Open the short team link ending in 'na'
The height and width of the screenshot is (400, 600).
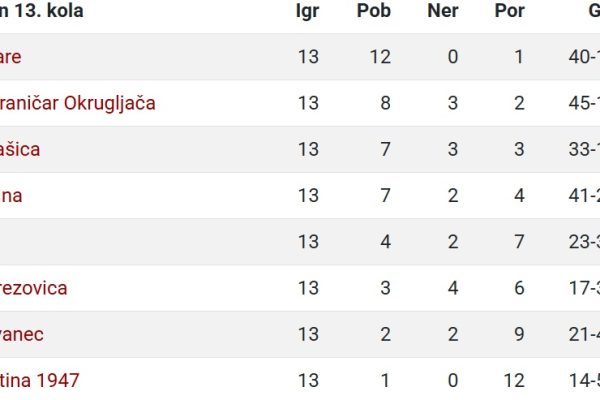coord(11,196)
